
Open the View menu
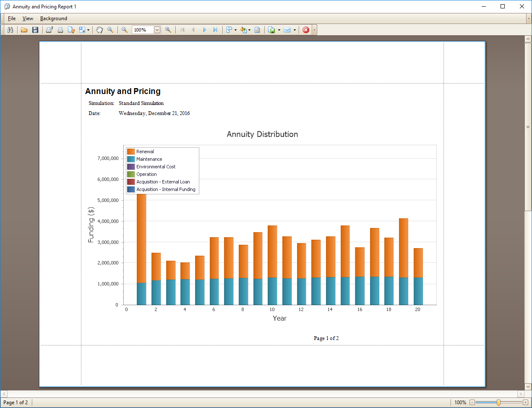coord(28,18)
